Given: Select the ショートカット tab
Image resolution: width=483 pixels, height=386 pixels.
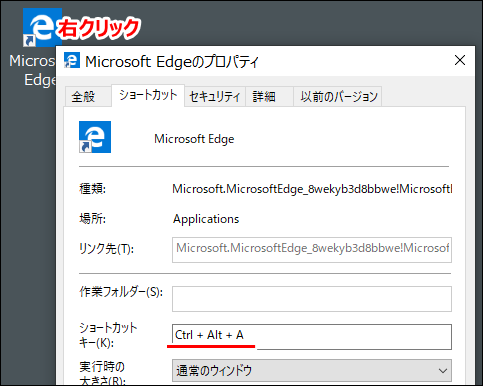Looking at the screenshot, I should [148, 95].
